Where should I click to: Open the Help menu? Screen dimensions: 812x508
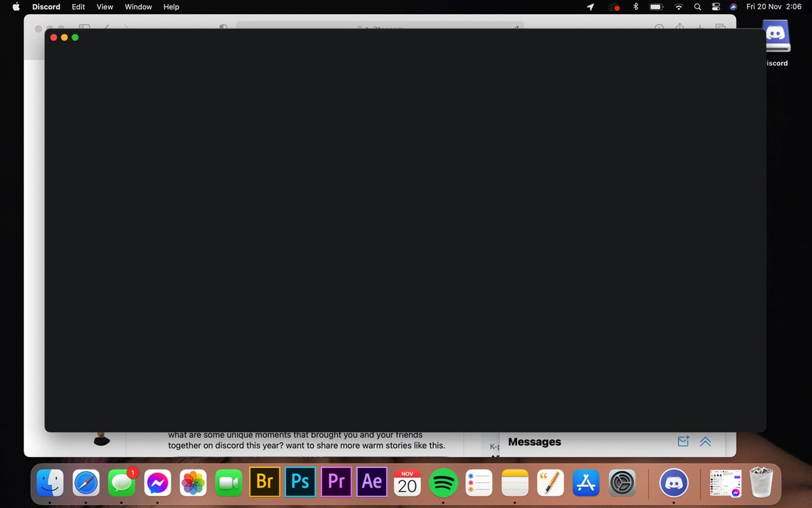(171, 7)
